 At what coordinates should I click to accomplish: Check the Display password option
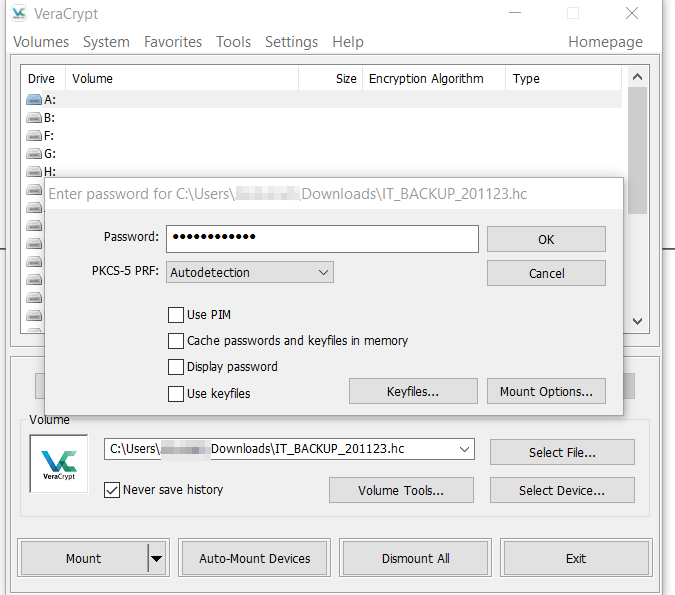[176, 367]
